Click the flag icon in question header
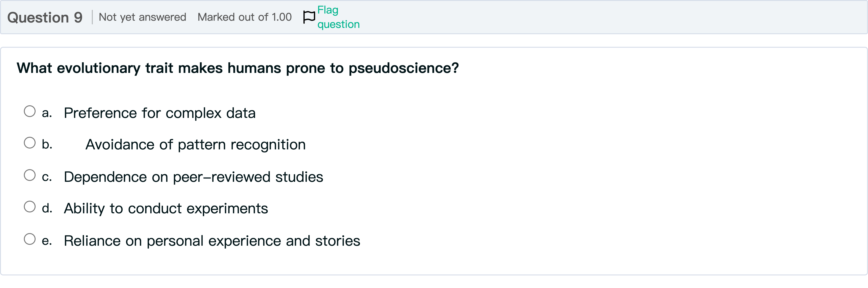This screenshot has height=288, width=868. click(309, 17)
